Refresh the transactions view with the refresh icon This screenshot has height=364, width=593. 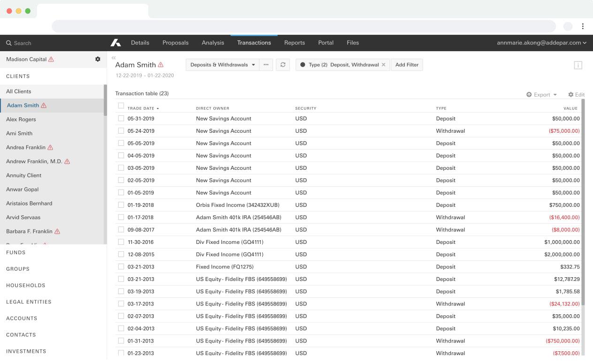click(x=282, y=65)
